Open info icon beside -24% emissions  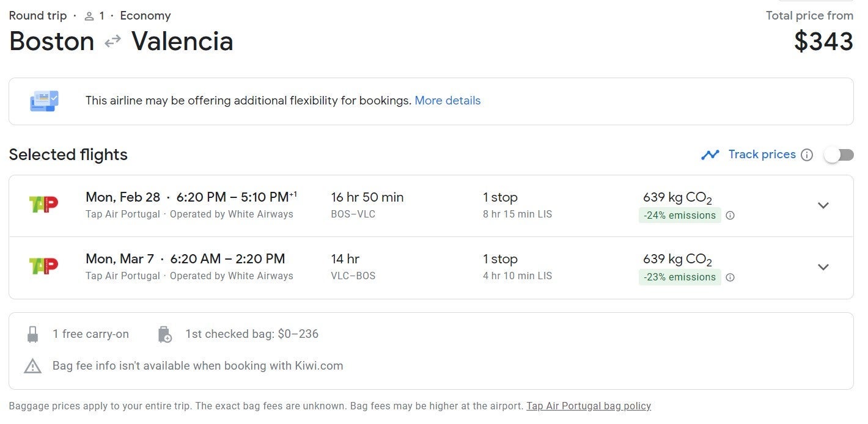tap(730, 215)
